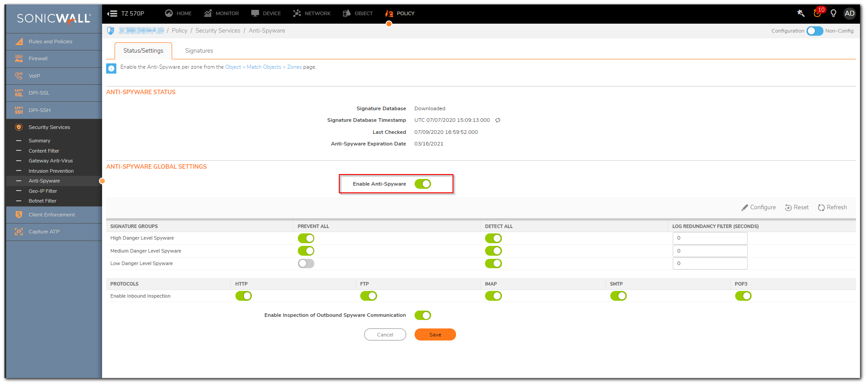Click the HOME gauge icon
The width and height of the screenshot is (868, 386).
[x=169, y=13]
